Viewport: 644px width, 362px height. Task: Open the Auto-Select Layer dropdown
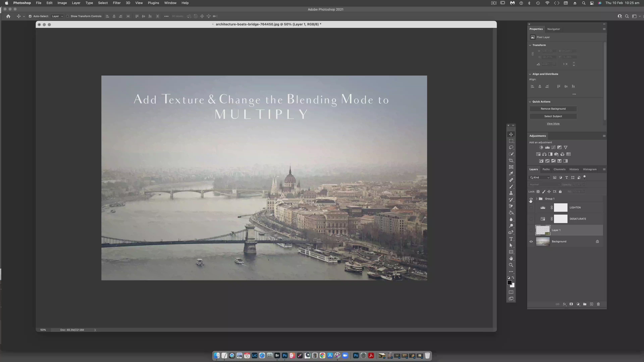coord(57,16)
